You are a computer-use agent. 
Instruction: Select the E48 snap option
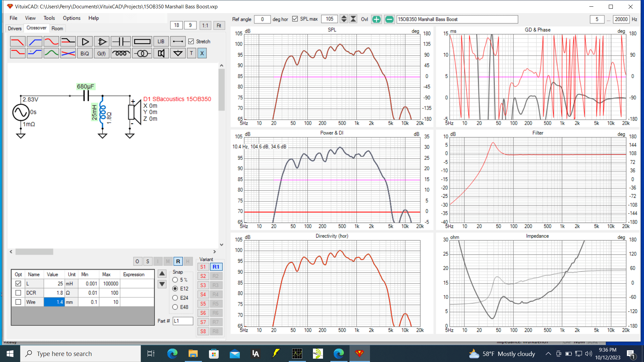pos(175,307)
